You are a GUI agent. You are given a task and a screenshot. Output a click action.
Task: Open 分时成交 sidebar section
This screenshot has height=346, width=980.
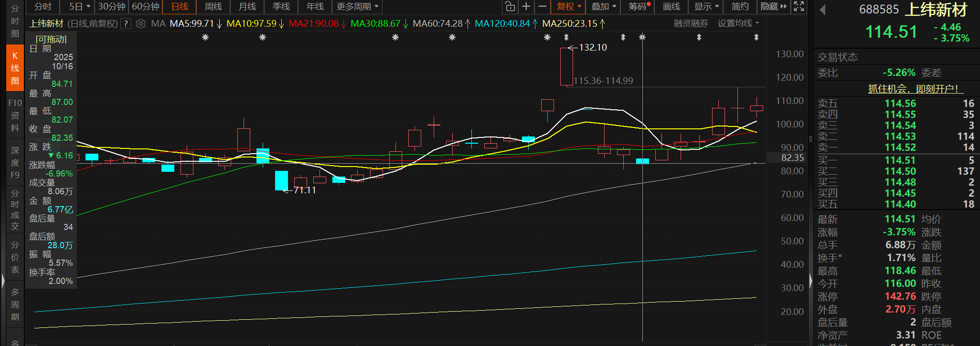pyautogui.click(x=15, y=210)
